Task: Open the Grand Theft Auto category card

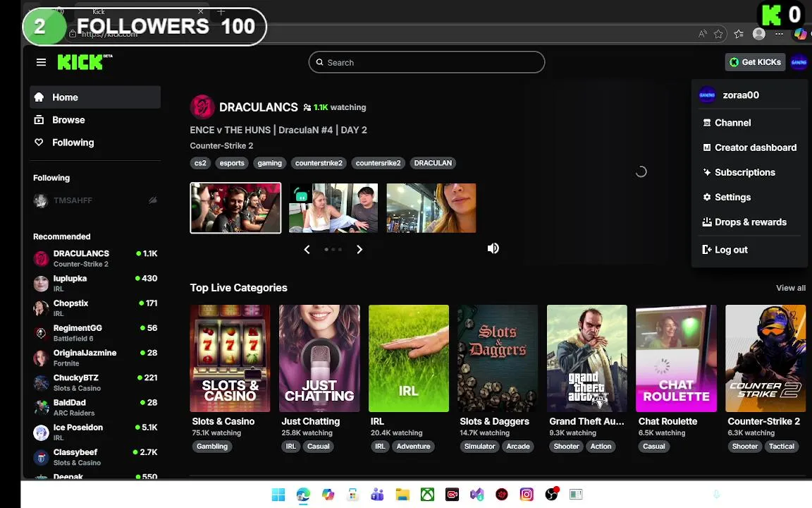Action: tap(586, 358)
